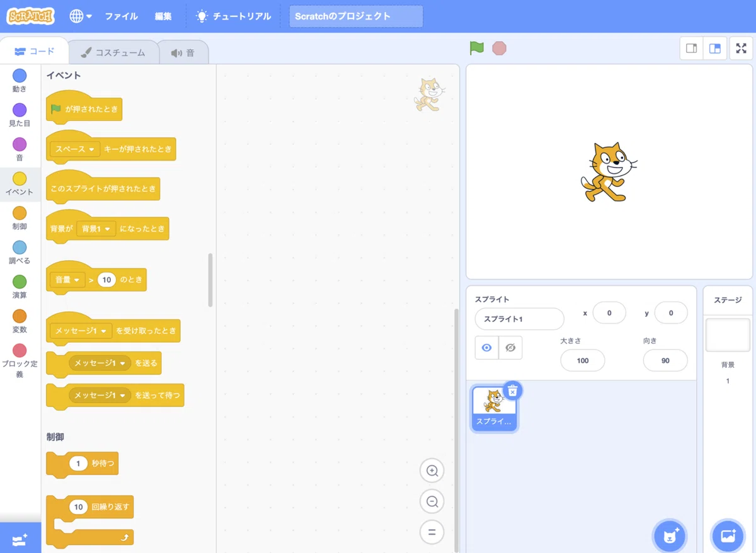Screen dimensions: 756x553
Task: Show the sprite with eye icon
Action: pyautogui.click(x=486, y=347)
